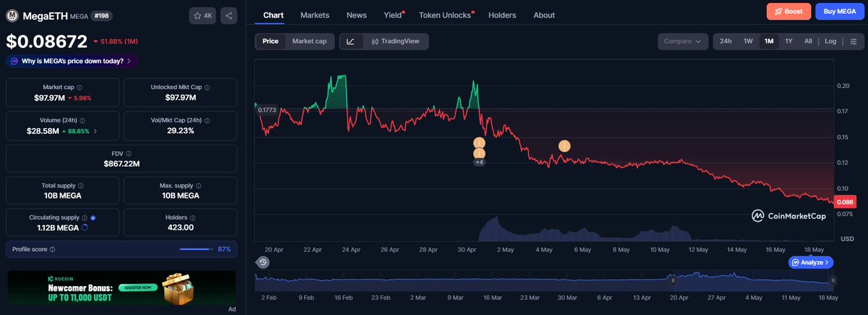Click the Buy MEGA button
Image resolution: width=868 pixels, height=315 pixels.
[838, 12]
